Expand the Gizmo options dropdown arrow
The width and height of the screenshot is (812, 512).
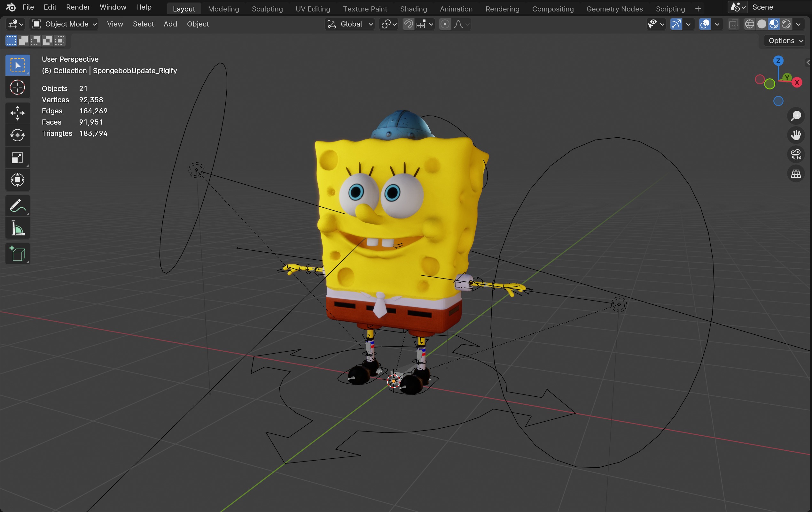(688, 24)
